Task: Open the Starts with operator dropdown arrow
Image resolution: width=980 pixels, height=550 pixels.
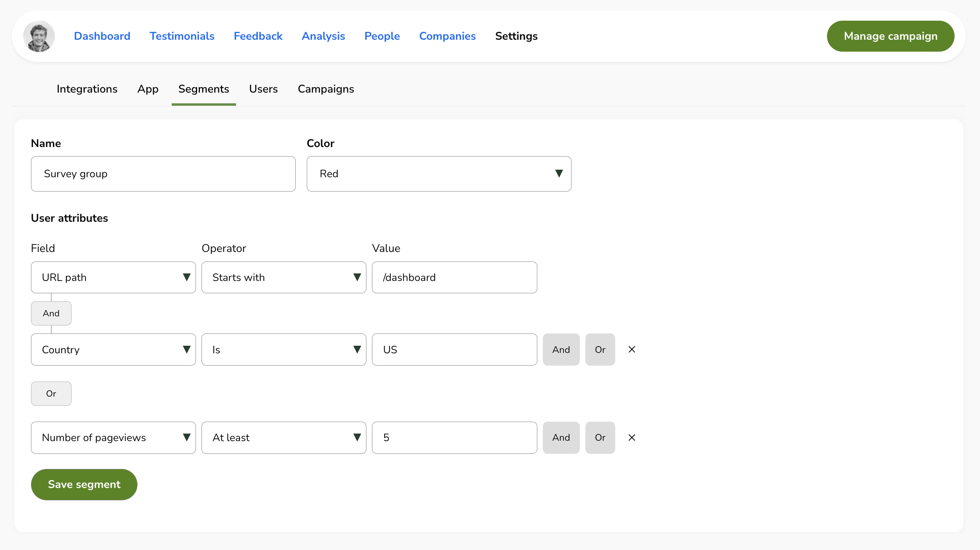Action: 357,277
